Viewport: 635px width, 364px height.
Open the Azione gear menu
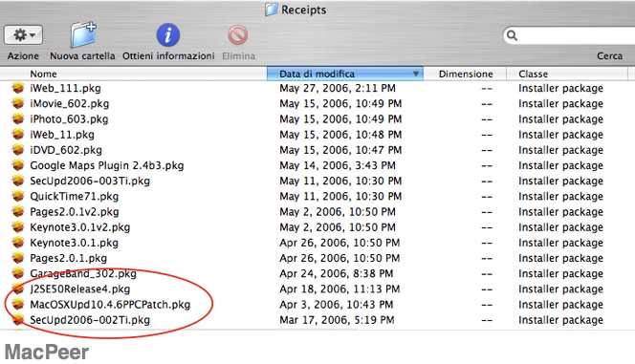tap(23, 35)
